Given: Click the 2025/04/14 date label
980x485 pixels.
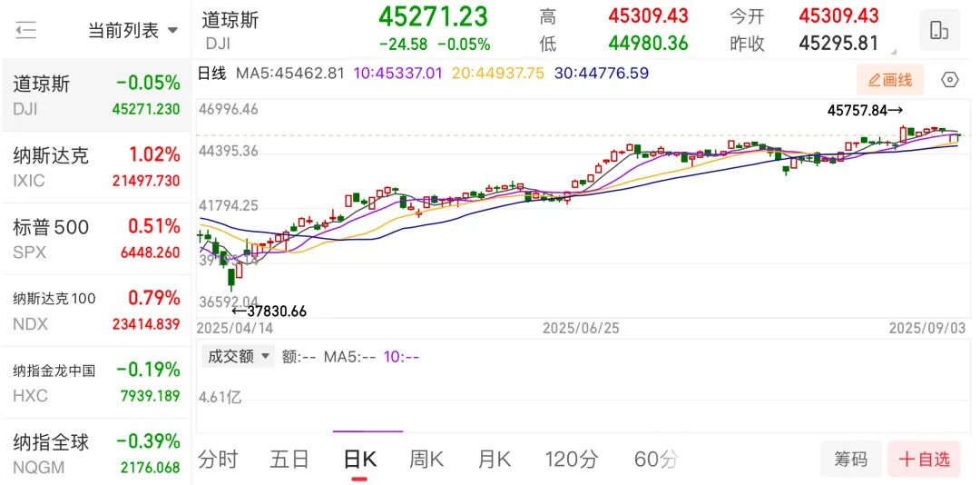Looking at the screenshot, I should click(235, 328).
